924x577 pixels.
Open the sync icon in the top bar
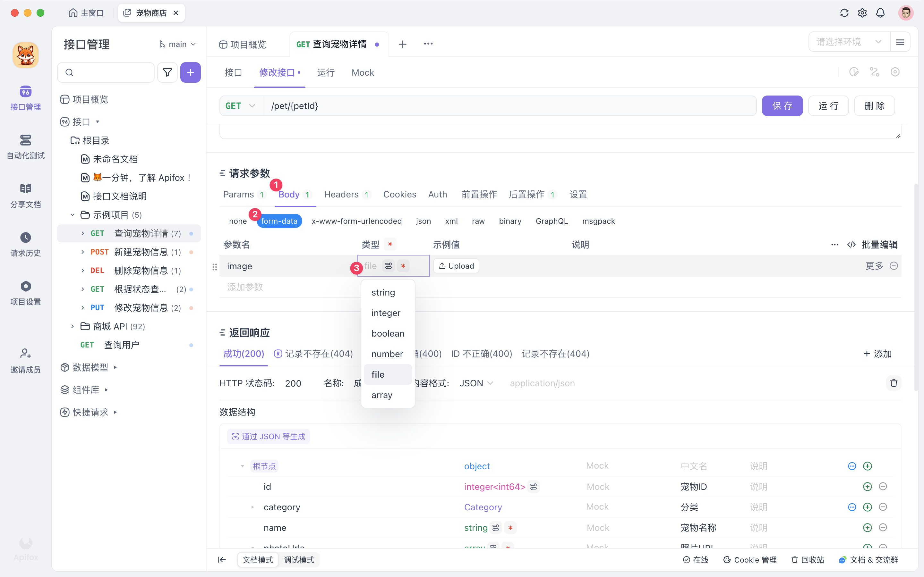(x=844, y=13)
